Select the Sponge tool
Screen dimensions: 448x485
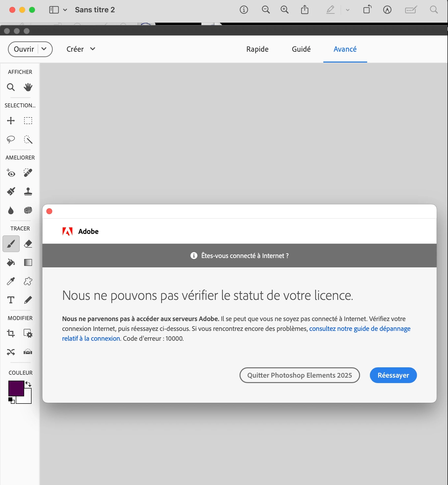(x=28, y=210)
